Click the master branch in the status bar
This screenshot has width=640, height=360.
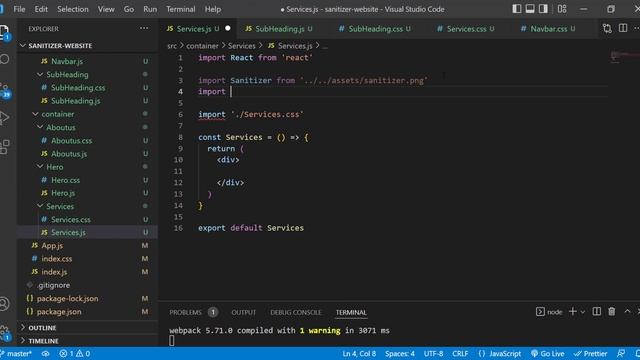(x=16, y=354)
